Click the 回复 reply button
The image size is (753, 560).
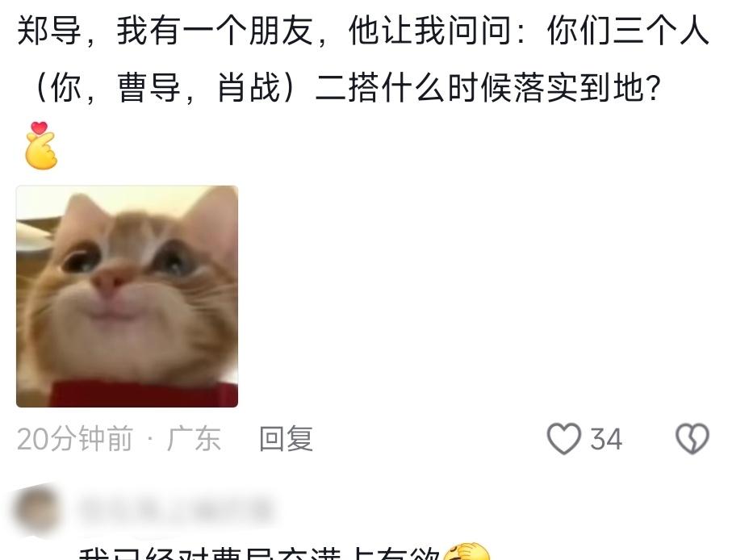click(x=287, y=439)
